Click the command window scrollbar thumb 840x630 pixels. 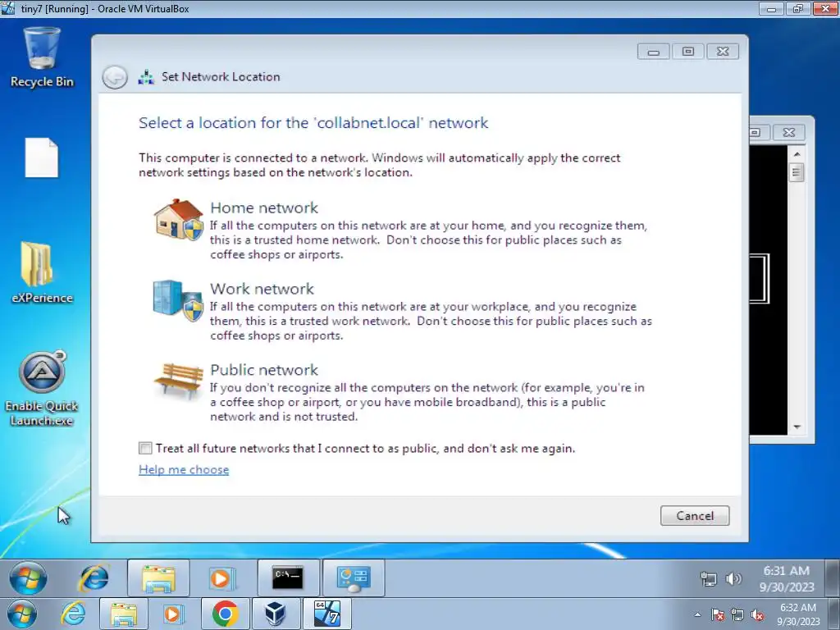797,172
